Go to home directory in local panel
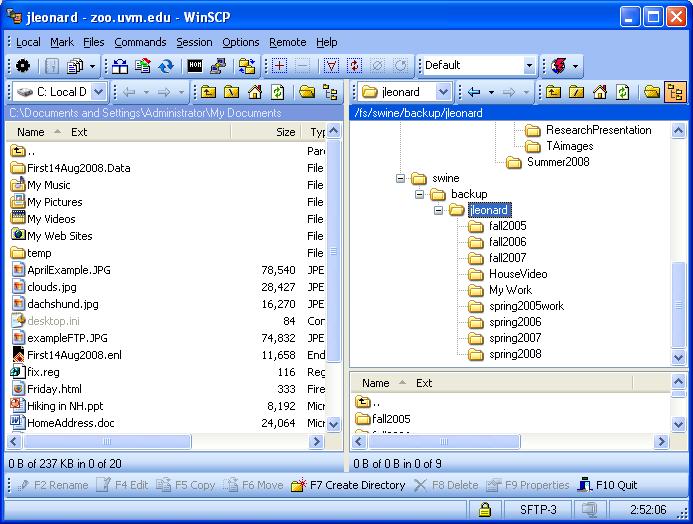Viewport: 693px width, 524px height. tap(255, 92)
